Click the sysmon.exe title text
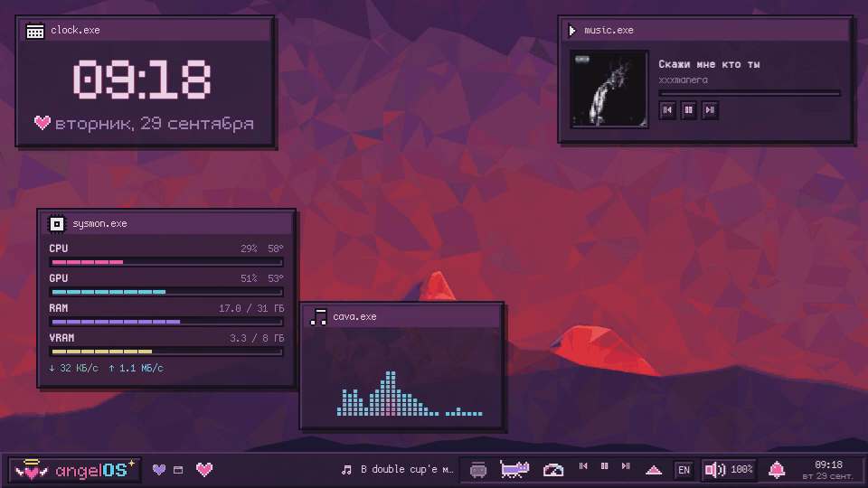 (x=99, y=223)
